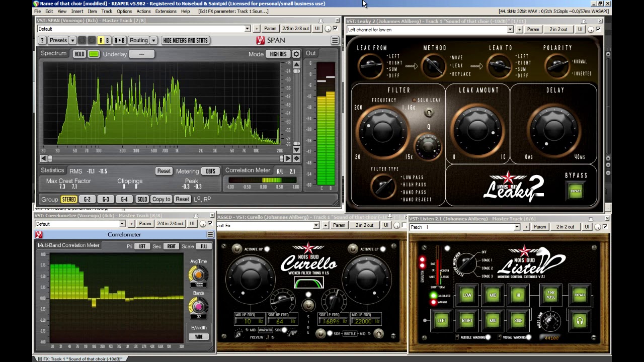Open the REAPER Track menu

pos(107,11)
